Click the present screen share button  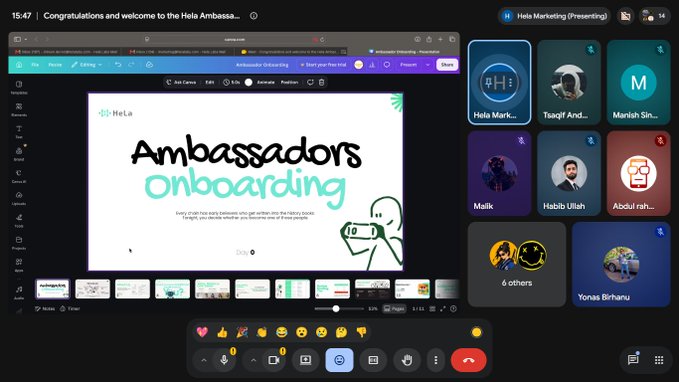pyautogui.click(x=305, y=360)
